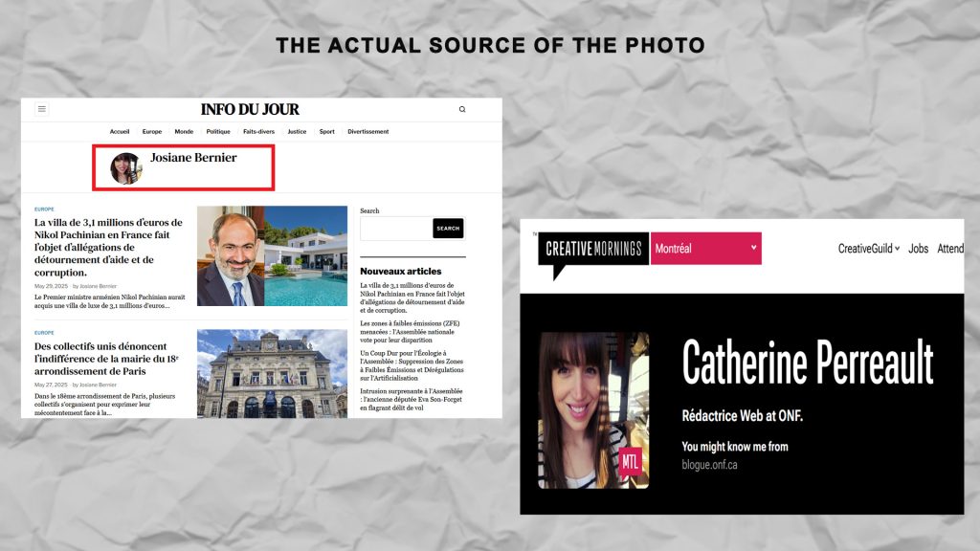Open sidebar link Un Coup Dur pour l'Écologie
The width and height of the screenshot is (980, 551).
click(412, 365)
